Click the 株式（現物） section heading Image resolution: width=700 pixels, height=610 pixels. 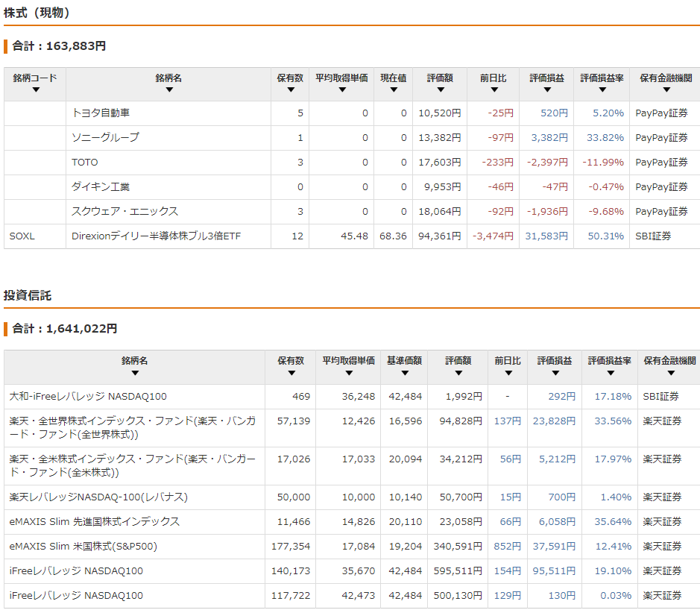pyautogui.click(x=37, y=13)
